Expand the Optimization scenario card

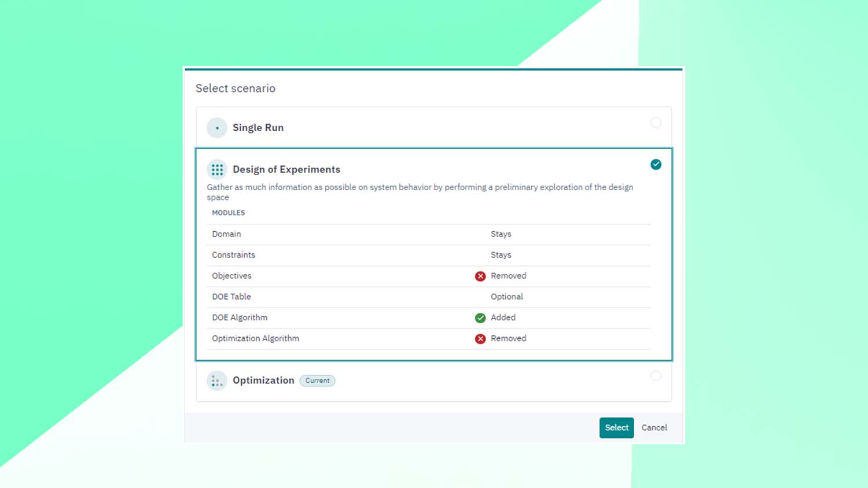(x=263, y=380)
